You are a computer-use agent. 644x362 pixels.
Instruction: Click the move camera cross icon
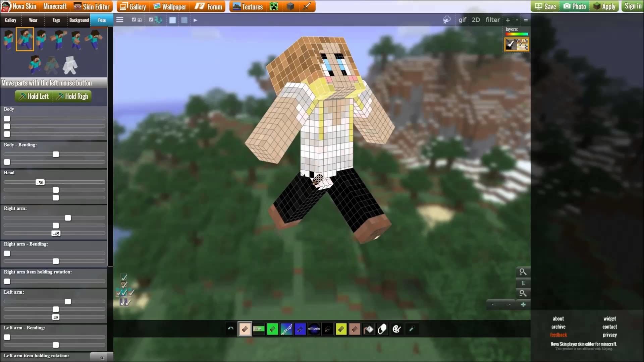523,305
